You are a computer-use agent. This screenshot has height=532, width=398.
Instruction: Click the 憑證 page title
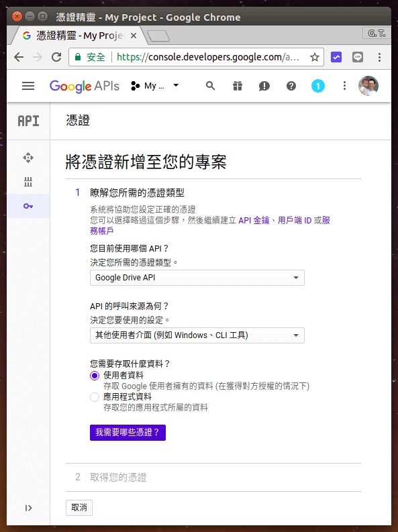78,121
